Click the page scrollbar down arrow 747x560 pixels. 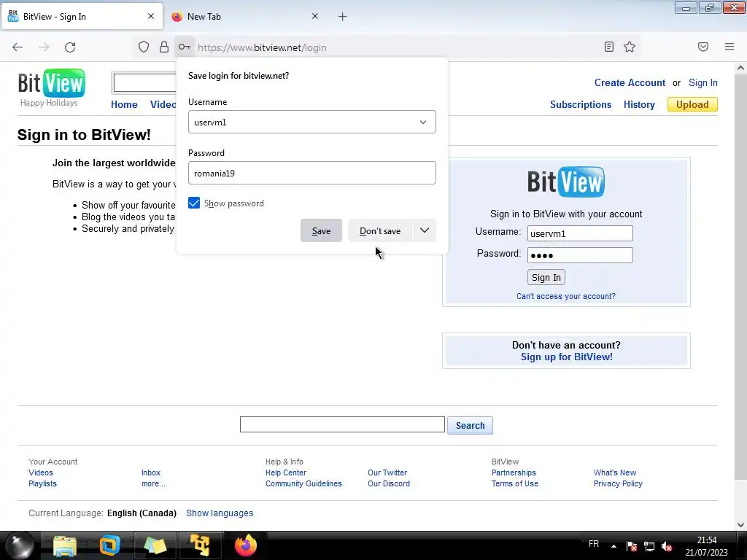(x=740, y=524)
